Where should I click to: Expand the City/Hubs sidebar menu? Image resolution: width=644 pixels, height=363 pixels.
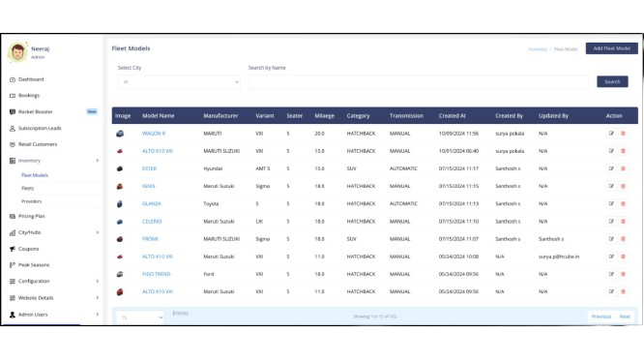(98, 232)
